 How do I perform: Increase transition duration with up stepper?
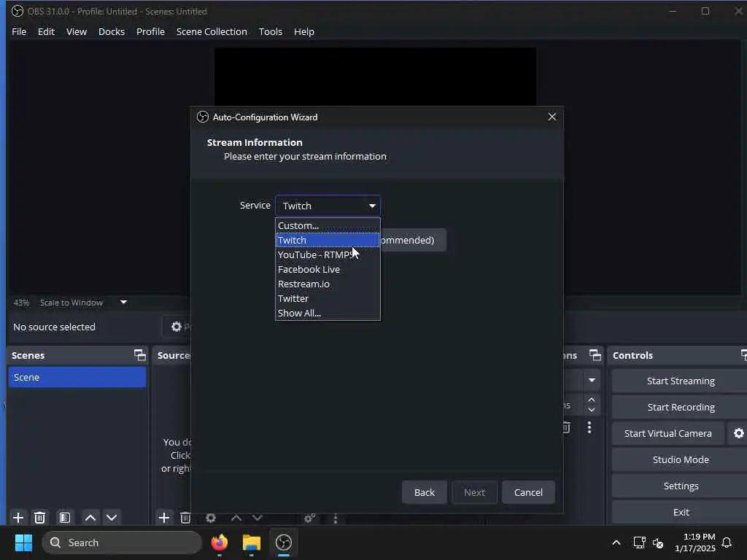[592, 400]
